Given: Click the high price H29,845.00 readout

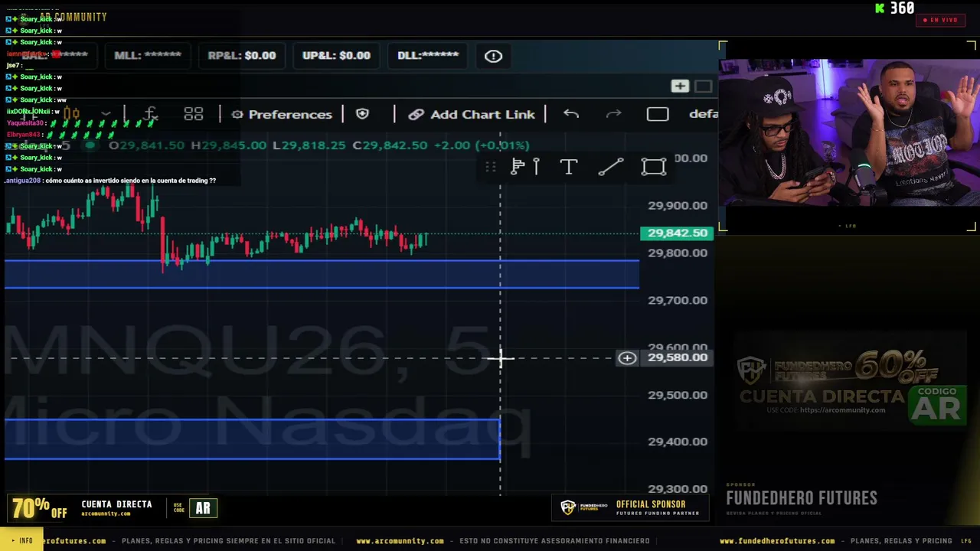Looking at the screenshot, I should [x=229, y=145].
